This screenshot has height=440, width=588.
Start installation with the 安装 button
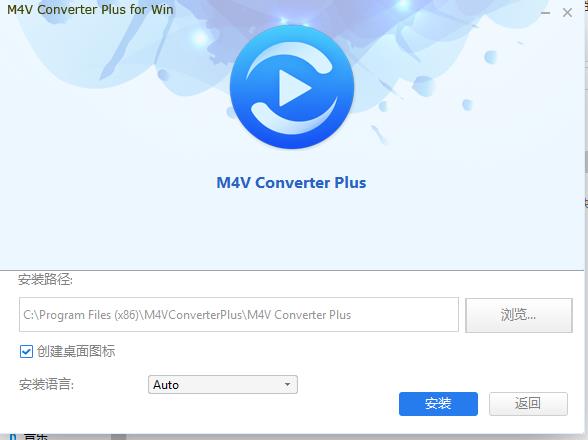pos(438,404)
